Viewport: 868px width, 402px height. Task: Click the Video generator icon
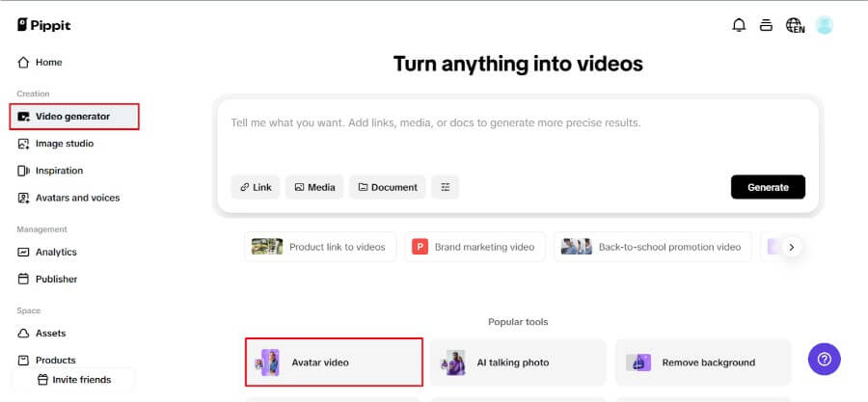[x=23, y=117]
